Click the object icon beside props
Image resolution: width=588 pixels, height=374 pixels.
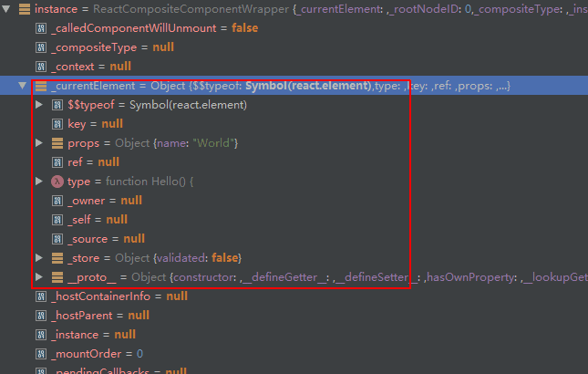pyautogui.click(x=57, y=143)
